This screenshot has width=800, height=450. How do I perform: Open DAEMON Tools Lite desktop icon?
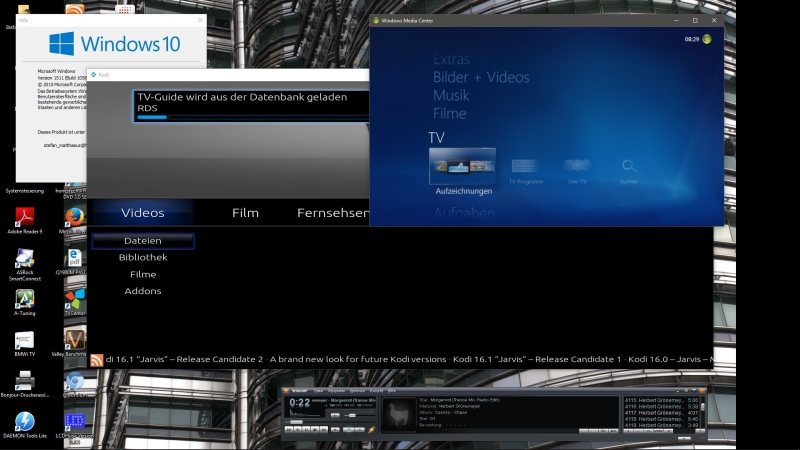click(x=24, y=424)
